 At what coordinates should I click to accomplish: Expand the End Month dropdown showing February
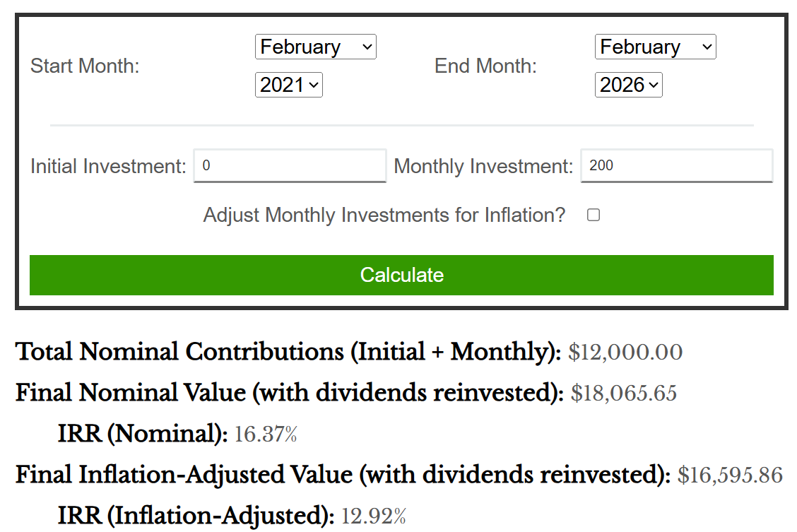tap(655, 47)
